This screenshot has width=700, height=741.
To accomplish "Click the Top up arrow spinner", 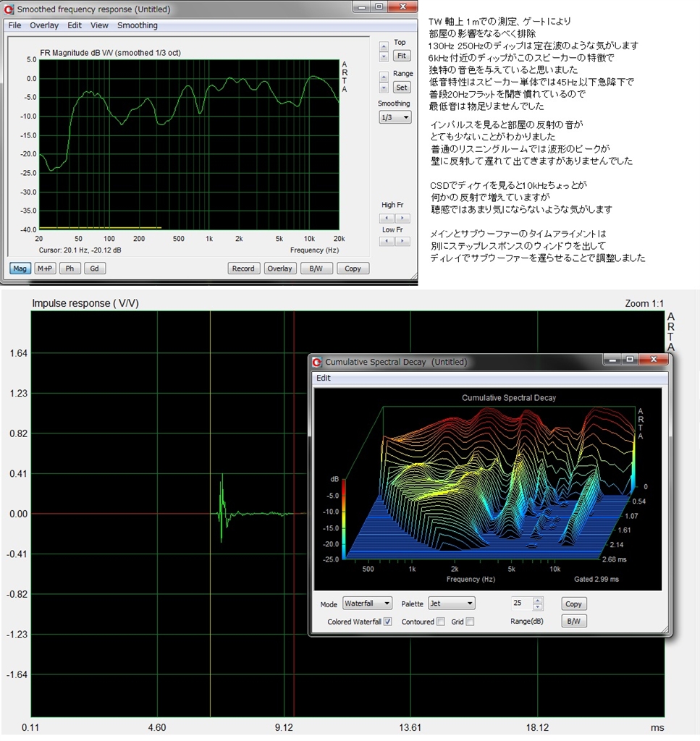I will click(x=384, y=46).
